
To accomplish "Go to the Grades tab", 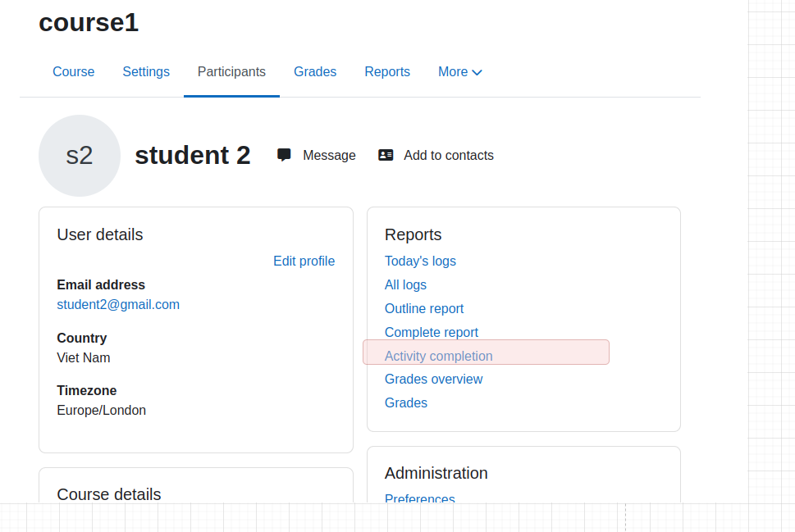I will (x=315, y=72).
